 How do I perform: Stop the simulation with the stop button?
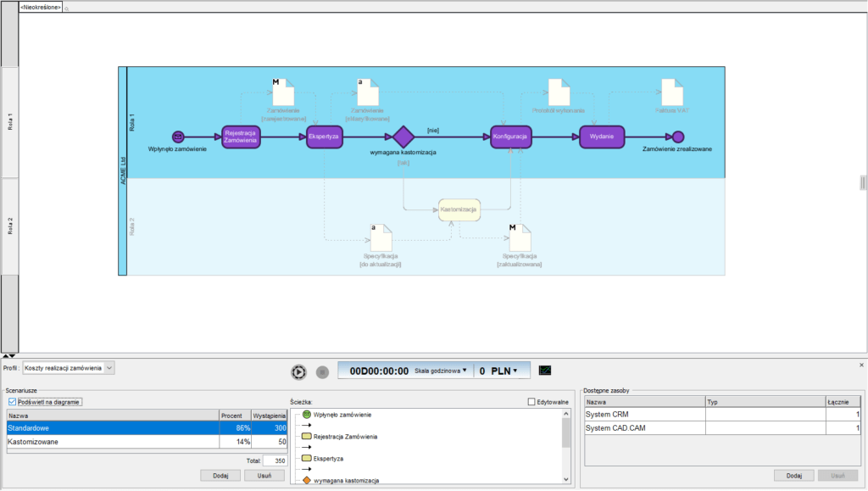point(322,372)
